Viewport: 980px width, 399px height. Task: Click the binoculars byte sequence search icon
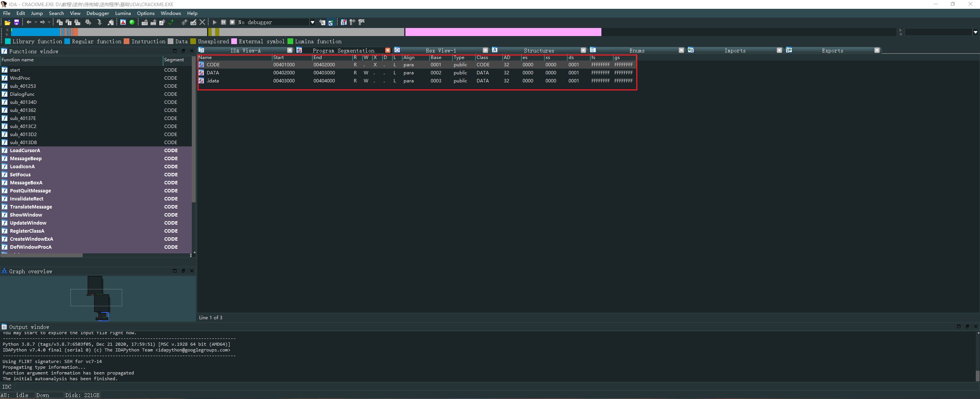click(x=77, y=22)
